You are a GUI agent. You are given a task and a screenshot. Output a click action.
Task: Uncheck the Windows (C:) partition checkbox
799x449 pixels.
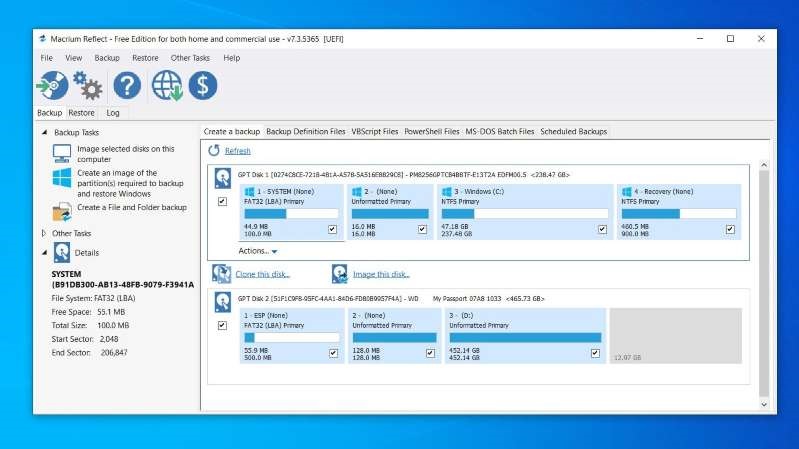602,229
